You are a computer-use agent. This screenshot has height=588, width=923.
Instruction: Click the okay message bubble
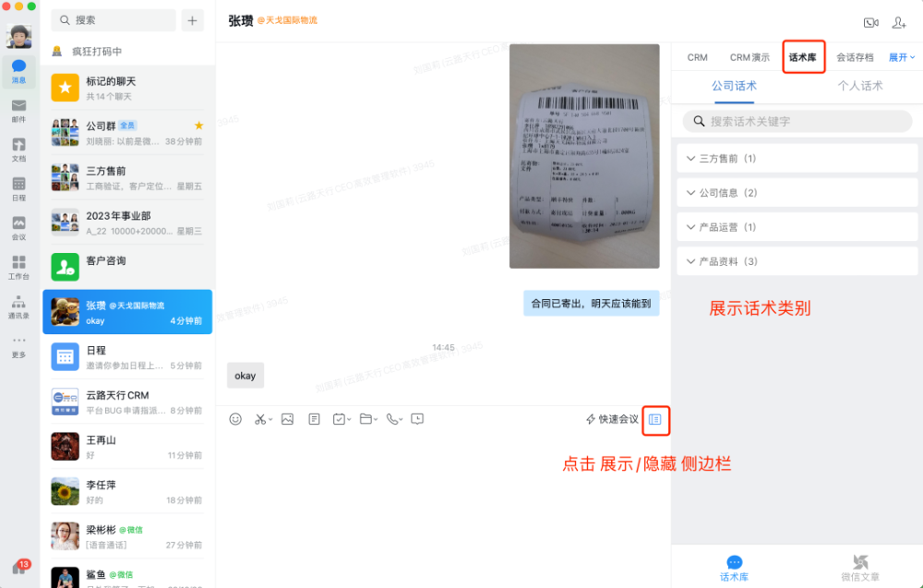(x=246, y=376)
